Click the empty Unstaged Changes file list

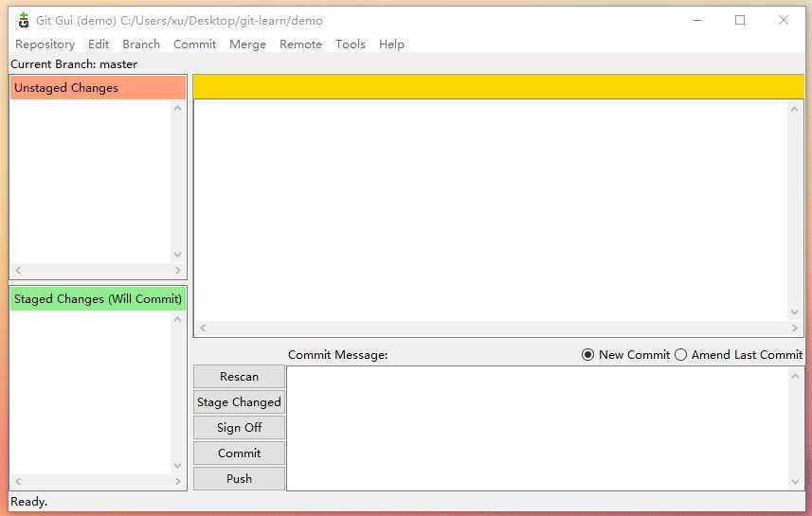pyautogui.click(x=91, y=181)
